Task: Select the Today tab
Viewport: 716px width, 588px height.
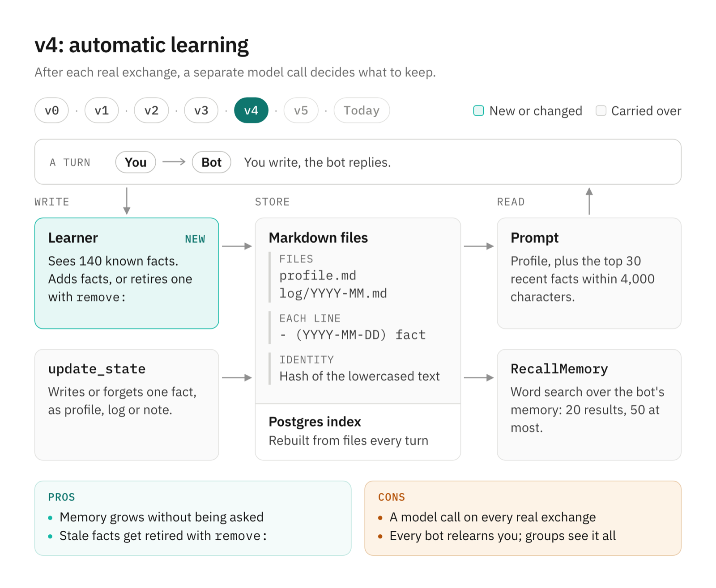Action: point(362,110)
